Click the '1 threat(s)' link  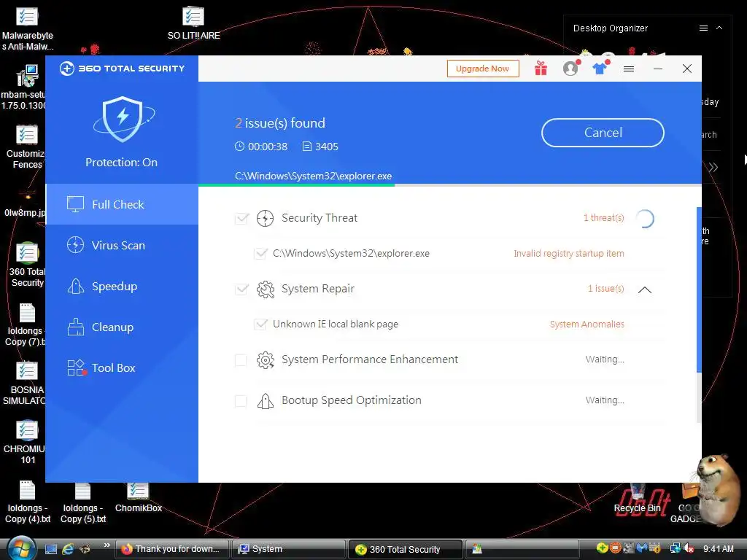pyautogui.click(x=603, y=217)
